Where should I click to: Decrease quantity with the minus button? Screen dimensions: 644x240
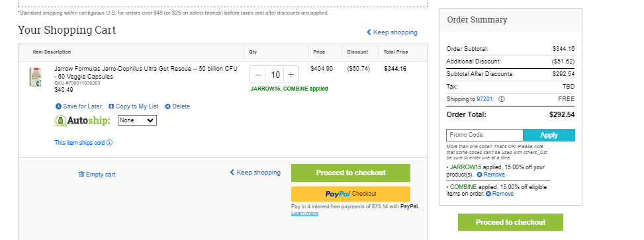click(x=258, y=75)
